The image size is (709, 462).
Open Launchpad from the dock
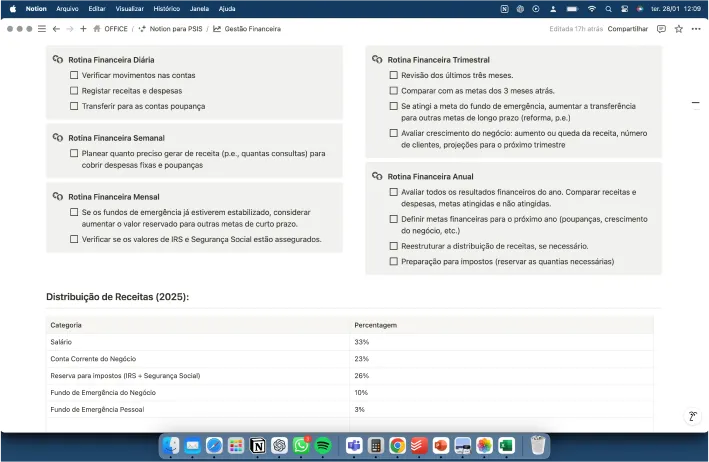click(236, 446)
